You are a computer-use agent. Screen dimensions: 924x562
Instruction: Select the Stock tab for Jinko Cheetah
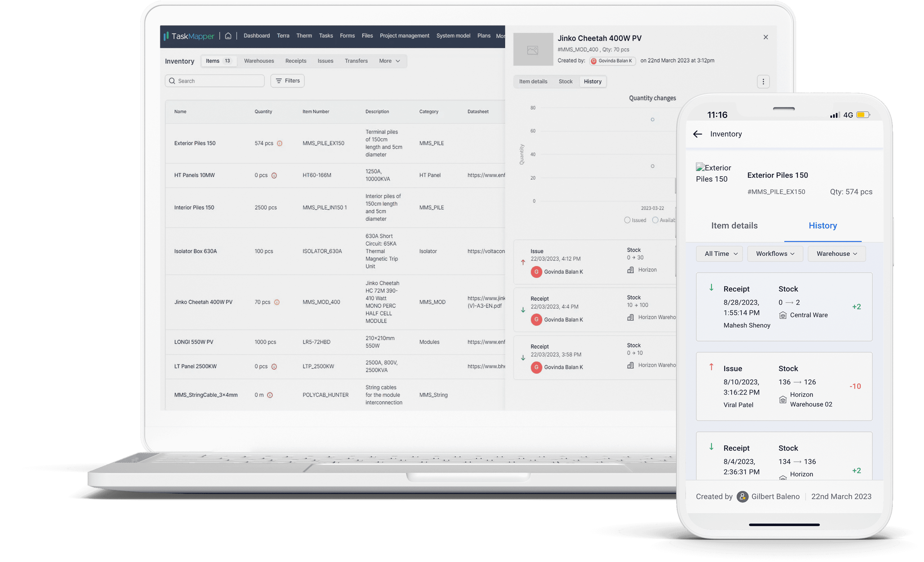pyautogui.click(x=566, y=81)
